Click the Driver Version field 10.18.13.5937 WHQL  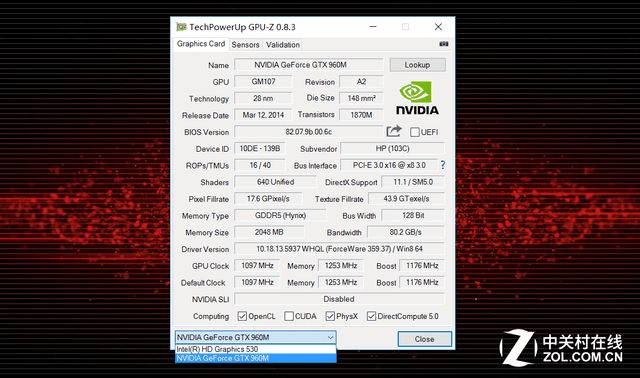(339, 249)
